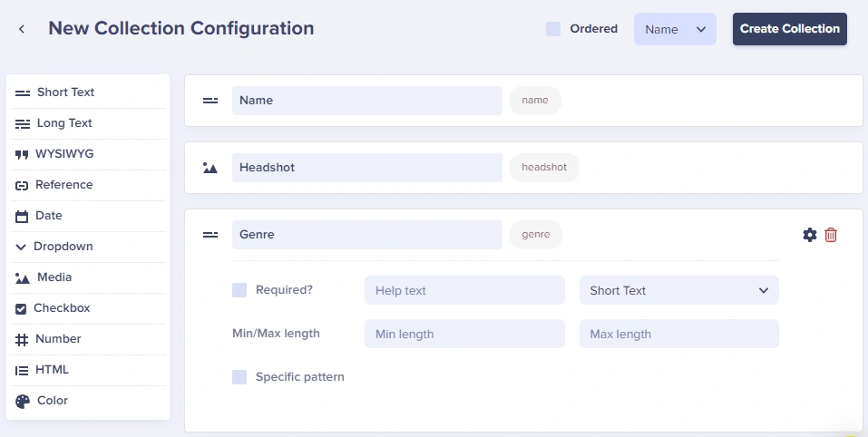Click the Color palette icon in sidebar

(x=23, y=401)
